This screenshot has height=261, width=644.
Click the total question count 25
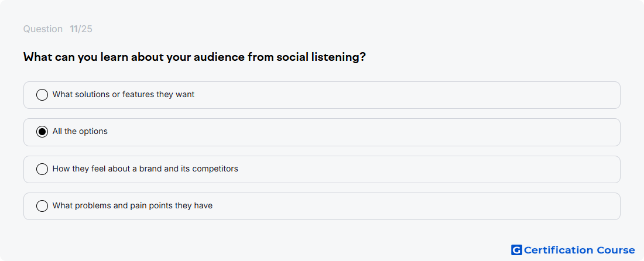[86, 29]
